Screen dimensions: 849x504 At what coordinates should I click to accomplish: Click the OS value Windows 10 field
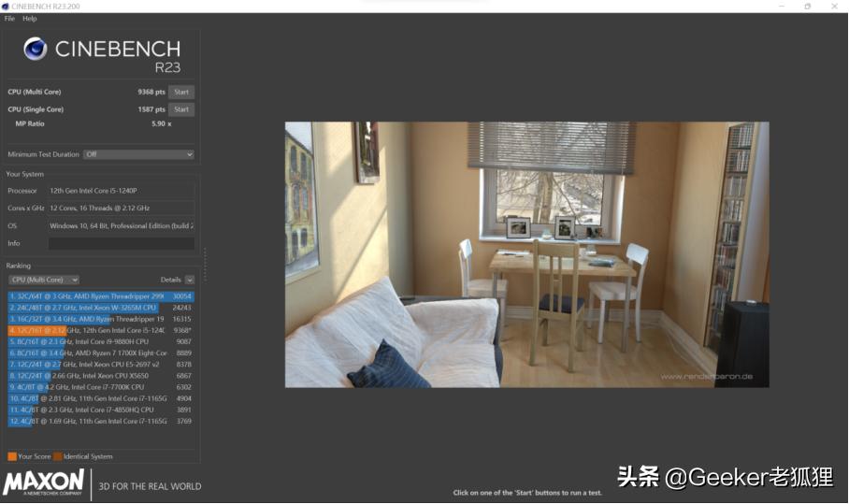tap(122, 225)
